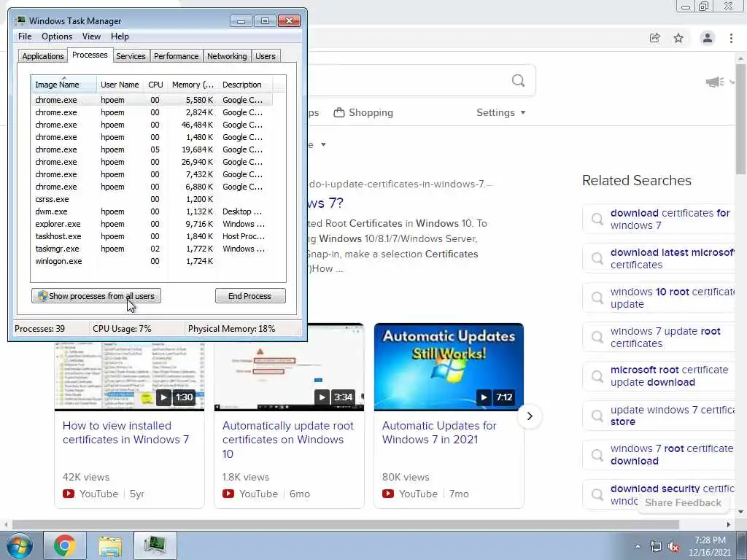Sort by the CPU column header
Screen dimensions: 747x560
[156, 85]
